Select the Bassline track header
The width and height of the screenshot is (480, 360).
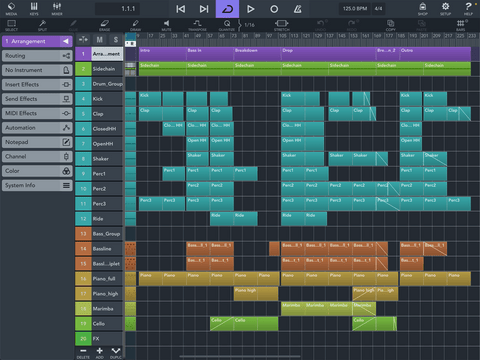point(107,249)
